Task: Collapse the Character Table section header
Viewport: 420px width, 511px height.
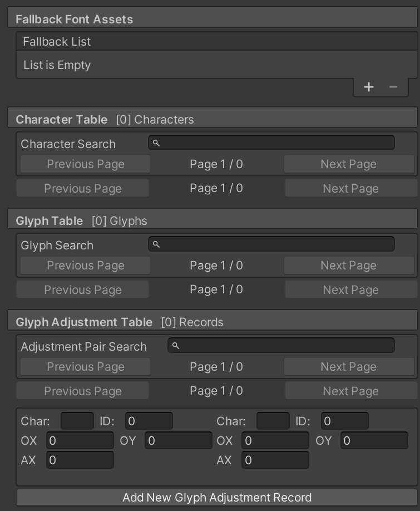Action: 213,119
